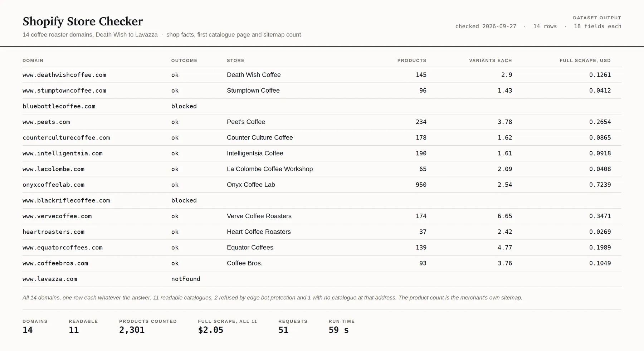Click the PRODUCTS COUNTED total 2,301

tap(132, 330)
